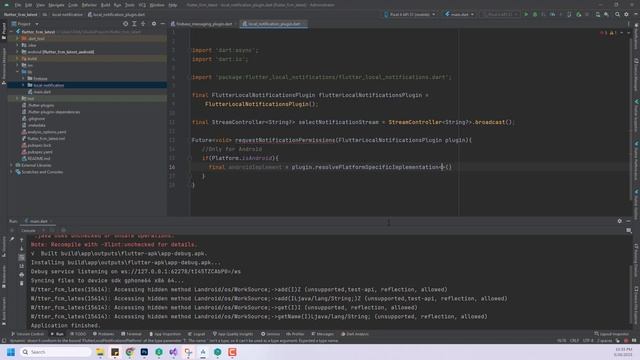This screenshot has width=640, height=360.
Task: Open the View menu
Action: [40, 5]
